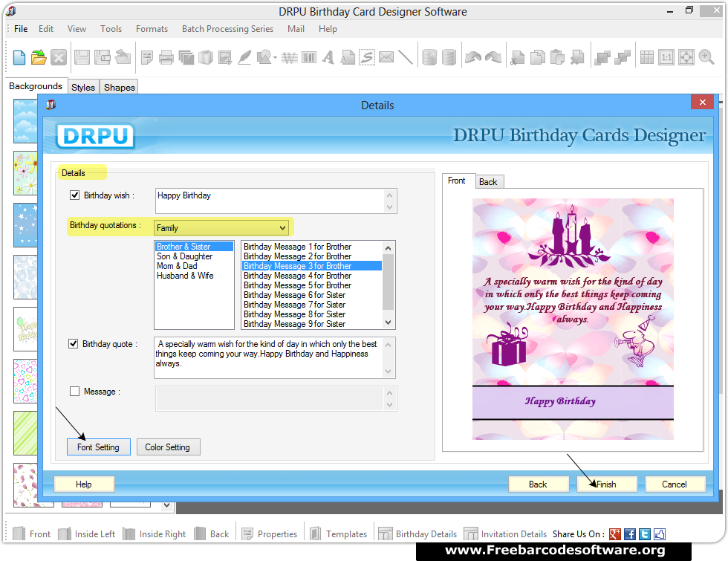Click the Cancel button

(675, 484)
